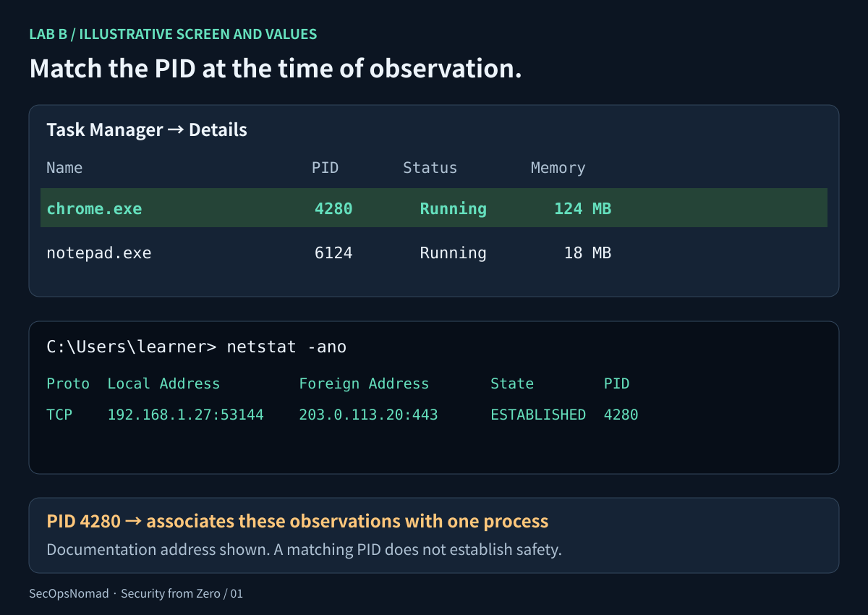Image resolution: width=868 pixels, height=615 pixels.
Task: Select foreign address 203.0.113.20:443
Action: click(368, 415)
